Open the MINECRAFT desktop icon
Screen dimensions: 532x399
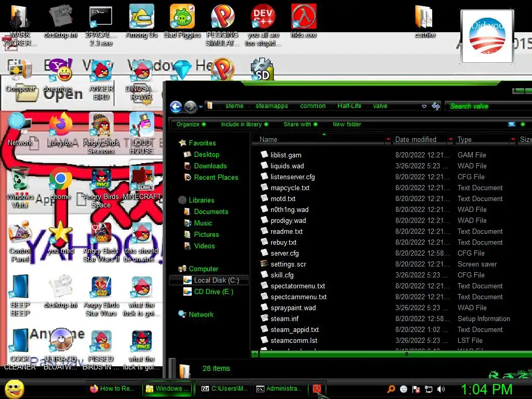pyautogui.click(x=142, y=183)
